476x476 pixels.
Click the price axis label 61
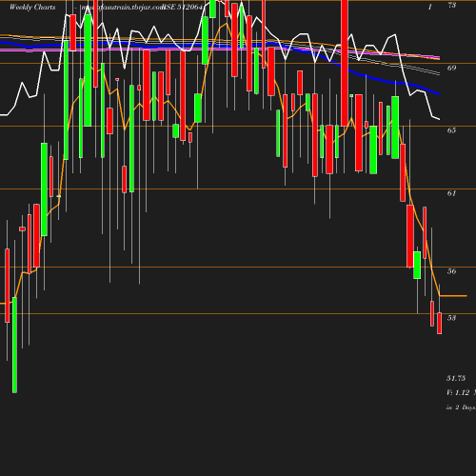tap(452, 193)
